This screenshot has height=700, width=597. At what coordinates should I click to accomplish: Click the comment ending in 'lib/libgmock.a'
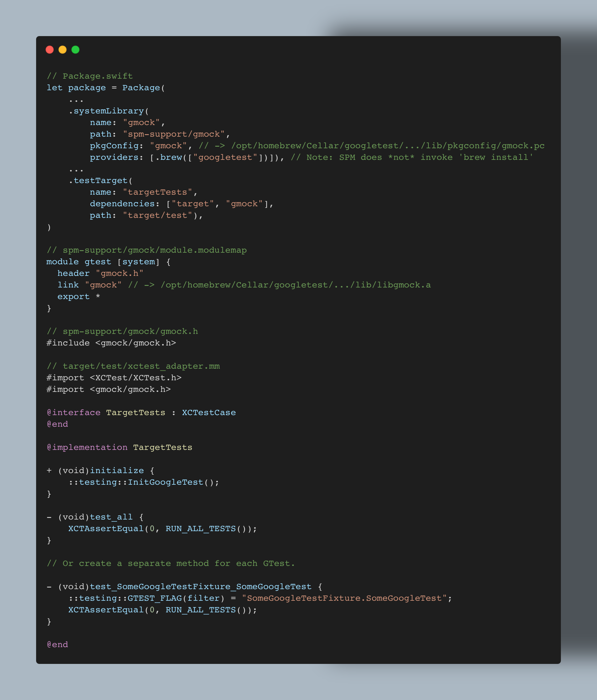coord(279,285)
